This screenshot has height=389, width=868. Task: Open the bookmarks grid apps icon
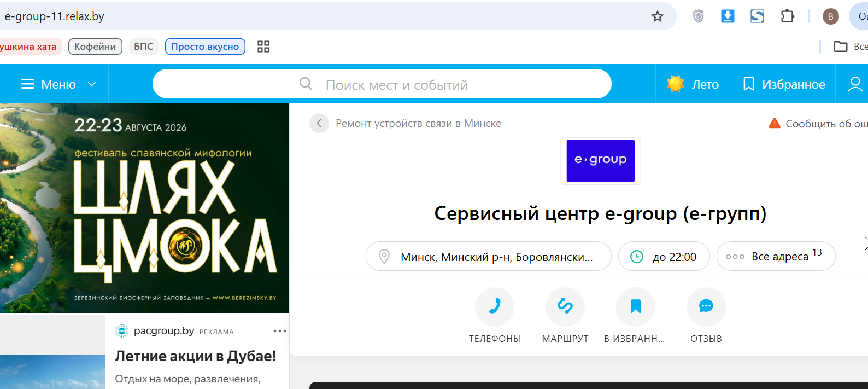coord(263,47)
